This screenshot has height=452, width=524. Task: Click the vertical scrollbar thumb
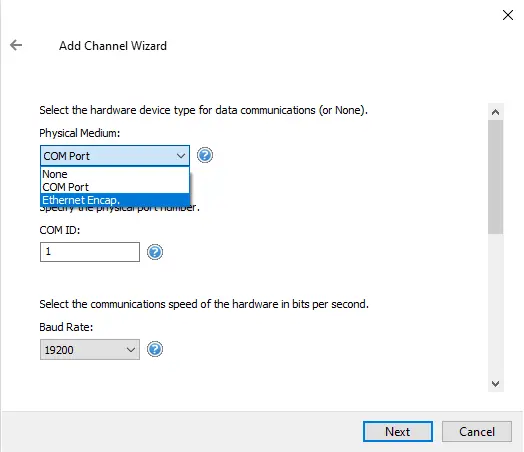coord(496,177)
